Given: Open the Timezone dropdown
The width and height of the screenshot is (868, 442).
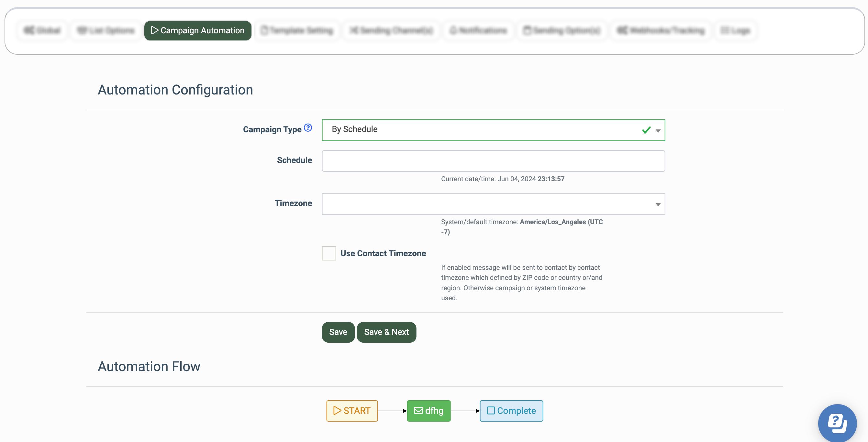Looking at the screenshot, I should [493, 204].
